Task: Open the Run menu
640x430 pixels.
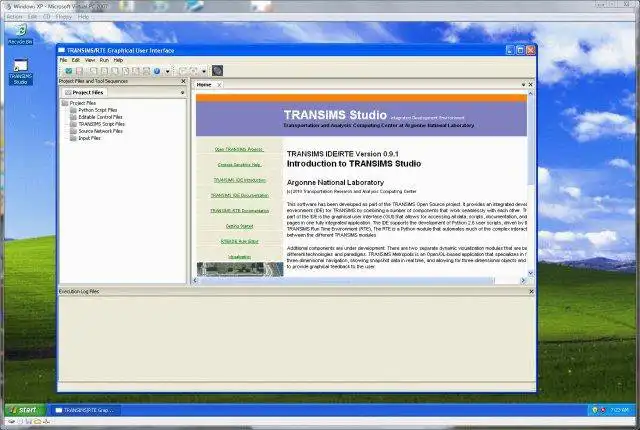Action: tap(104, 60)
